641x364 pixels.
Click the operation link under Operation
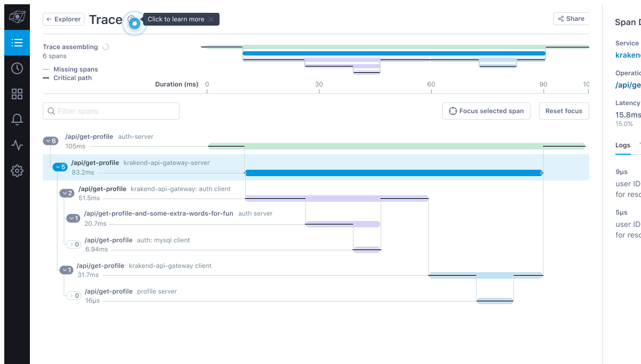628,85
